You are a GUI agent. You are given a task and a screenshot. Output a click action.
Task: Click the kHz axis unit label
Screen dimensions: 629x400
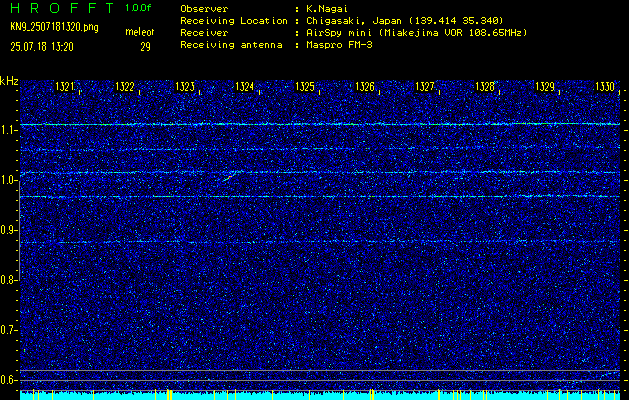click(9, 81)
